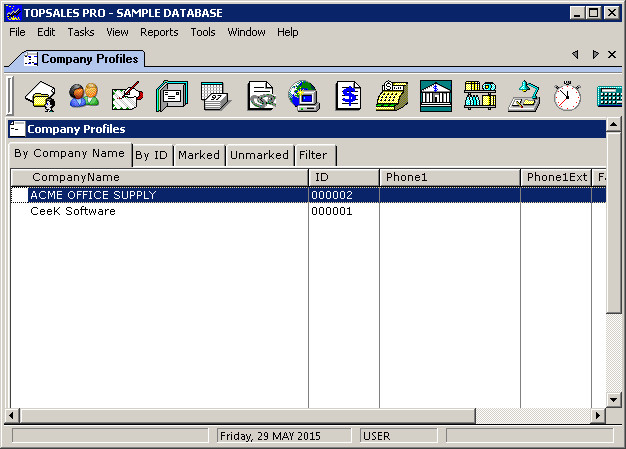Image resolution: width=626 pixels, height=449 pixels.
Task: Select the ACME OFFICE SUPPLY row
Action: (x=308, y=195)
